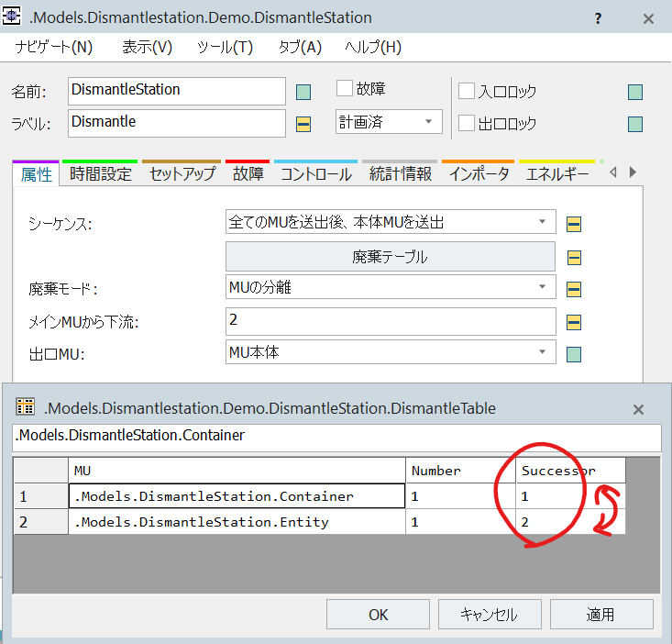Viewport: 672px width, 644px height.
Task: Check the 入口ロック checkbox
Action: tap(467, 91)
